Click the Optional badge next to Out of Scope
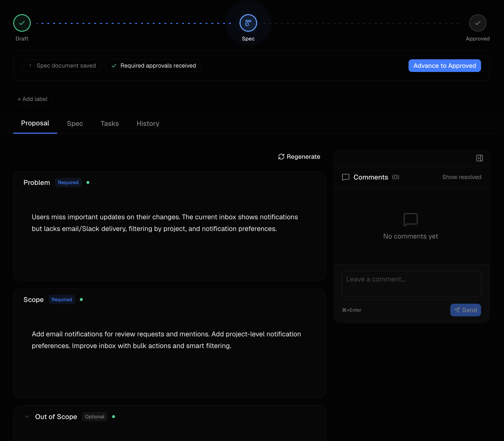Viewport: 504px width, 441px height. 94,417
